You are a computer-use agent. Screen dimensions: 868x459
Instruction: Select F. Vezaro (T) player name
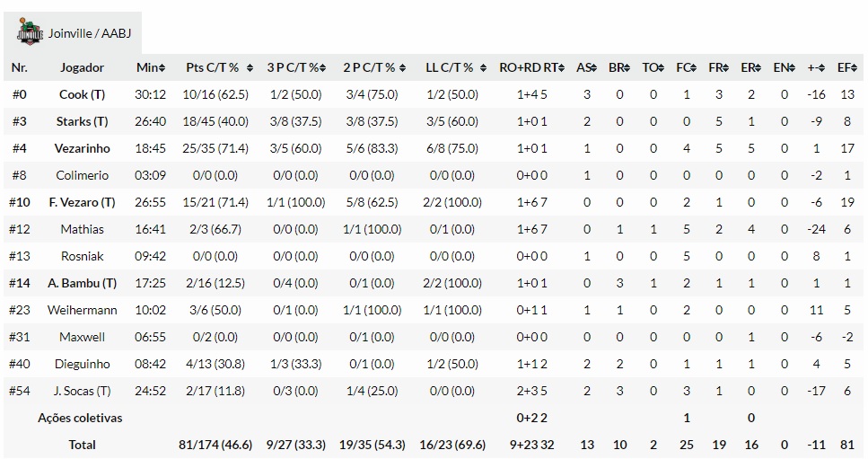pyautogui.click(x=83, y=202)
